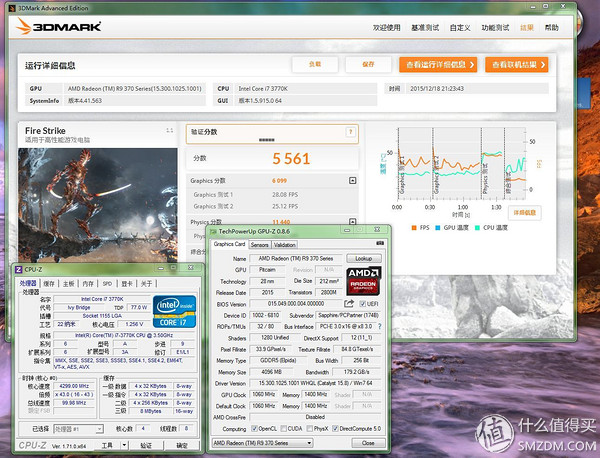This screenshot has height=458, width=600.
Task: Open the 基准测试 tab in 3DMark
Action: click(x=425, y=28)
